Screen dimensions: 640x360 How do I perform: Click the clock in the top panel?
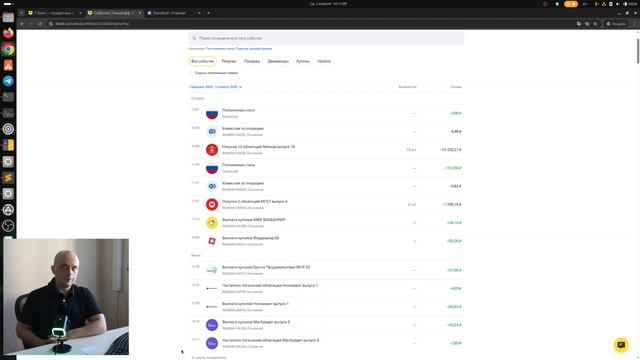pyautogui.click(x=328, y=4)
